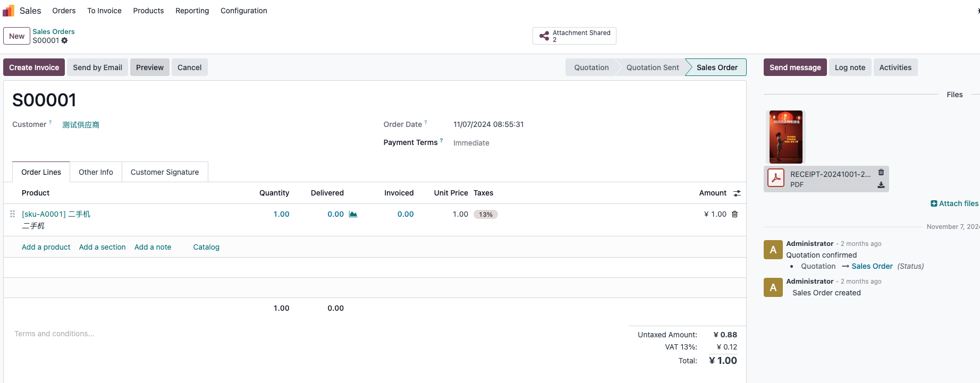The width and height of the screenshot is (980, 383).
Task: Click the Payment Terms Immediate field
Action: click(x=471, y=143)
